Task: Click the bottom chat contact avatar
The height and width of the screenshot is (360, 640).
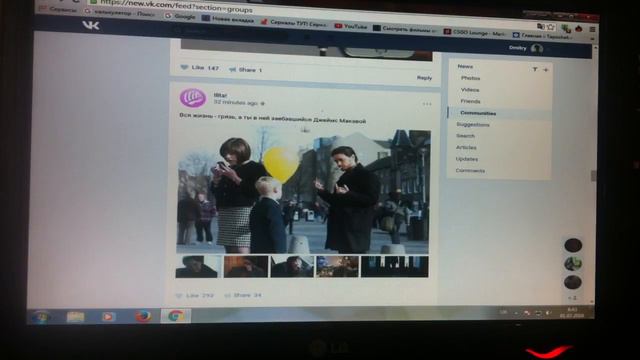Action: (x=573, y=282)
